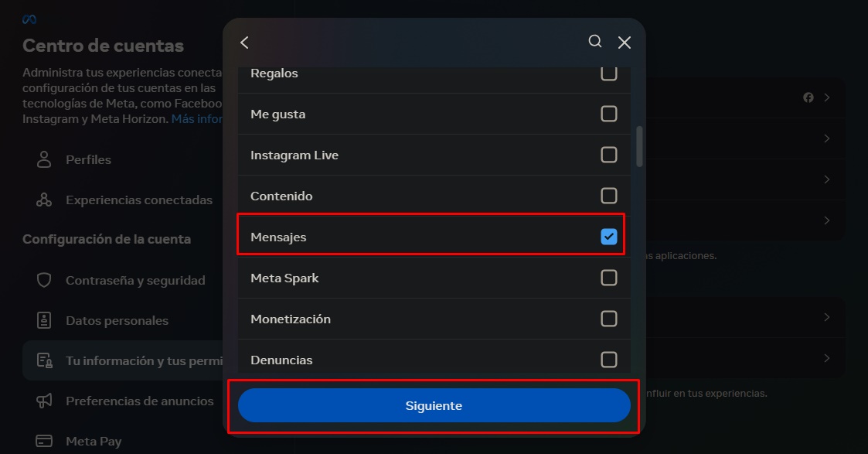Select the Monetización list row
The height and width of the screenshot is (454, 868).
coord(434,319)
